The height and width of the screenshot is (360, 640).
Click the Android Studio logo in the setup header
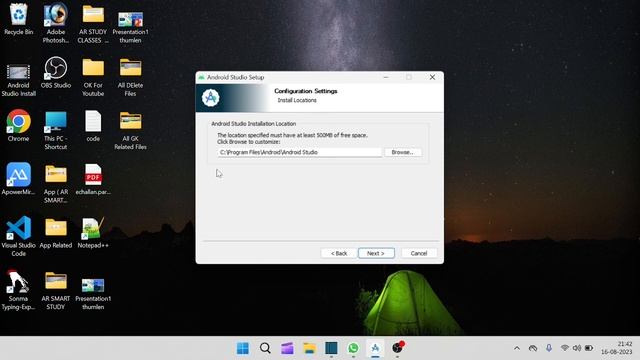coord(211,98)
